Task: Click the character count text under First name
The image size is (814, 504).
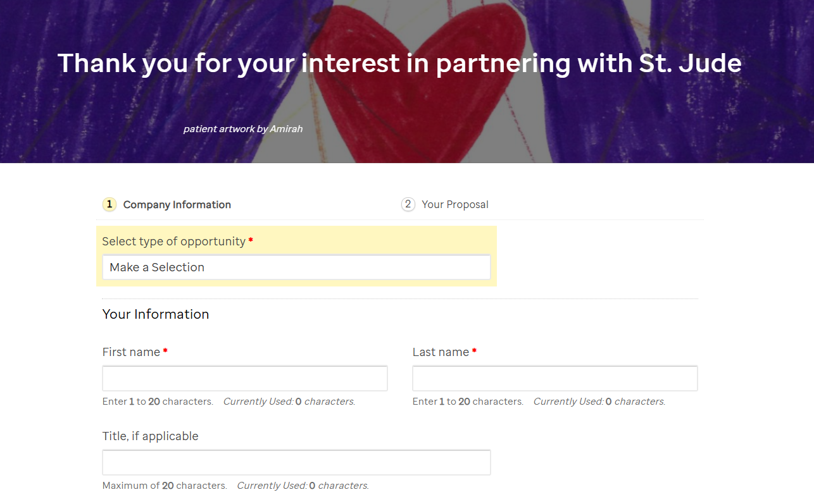Action: [228, 401]
